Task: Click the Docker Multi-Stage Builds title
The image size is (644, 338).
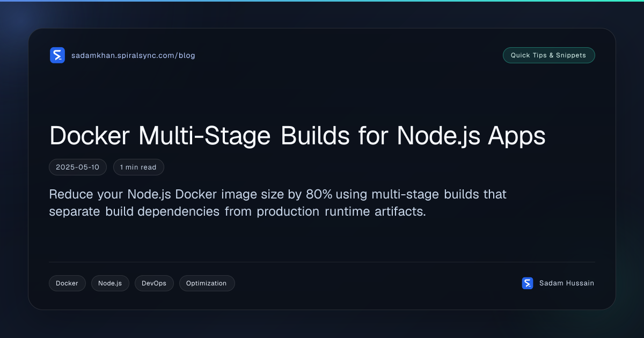Action: [x=297, y=136]
